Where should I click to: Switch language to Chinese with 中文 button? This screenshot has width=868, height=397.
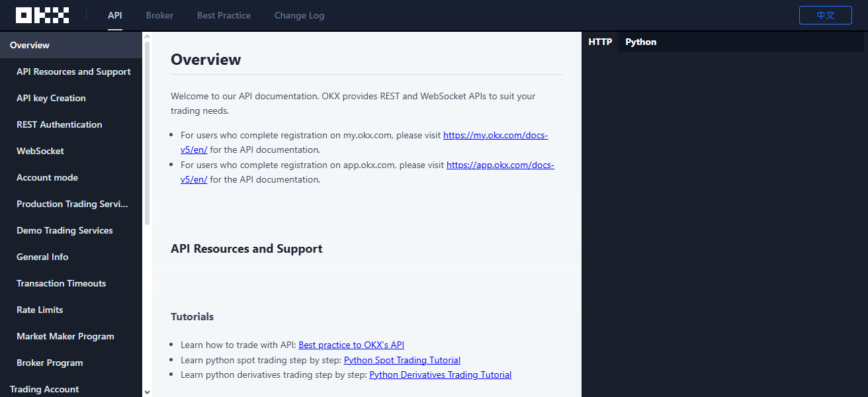[825, 15]
